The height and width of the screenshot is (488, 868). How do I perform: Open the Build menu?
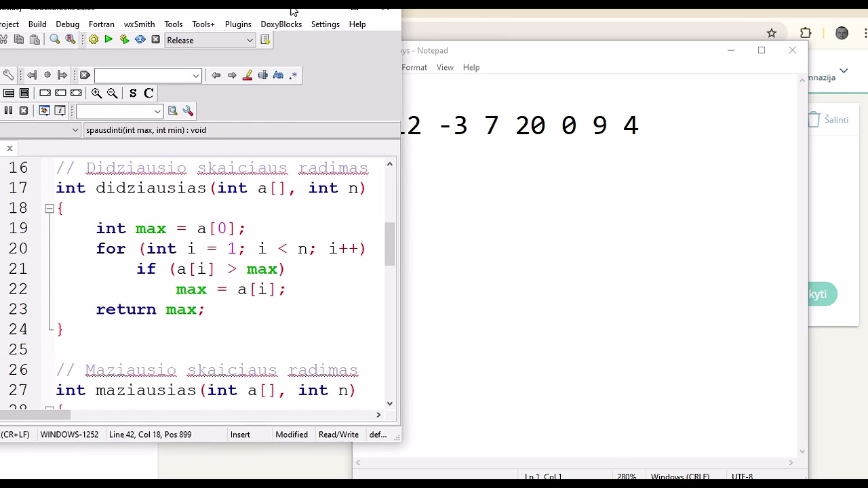coord(37,24)
